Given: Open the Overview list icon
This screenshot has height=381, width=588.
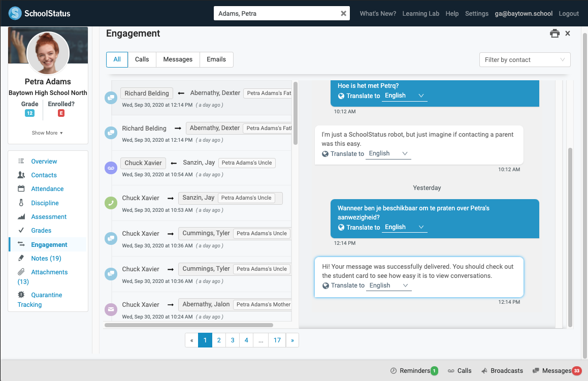Looking at the screenshot, I should [x=21, y=161].
